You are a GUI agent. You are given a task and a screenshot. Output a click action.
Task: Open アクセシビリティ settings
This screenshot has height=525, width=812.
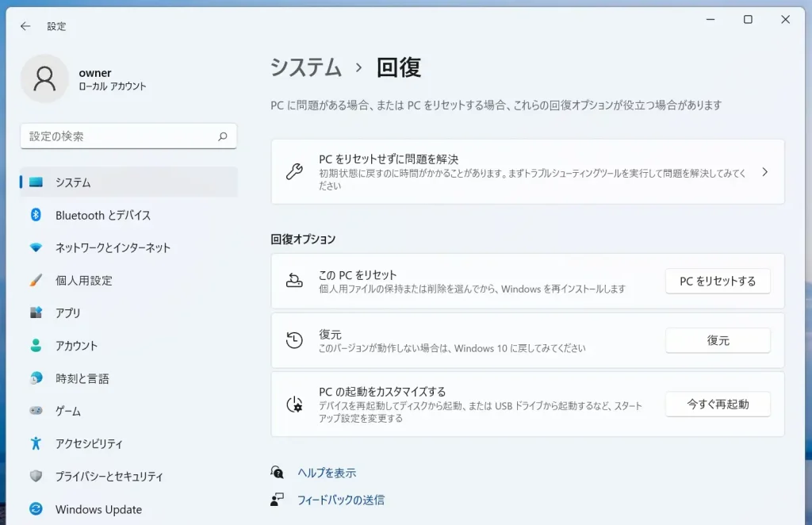(89, 444)
